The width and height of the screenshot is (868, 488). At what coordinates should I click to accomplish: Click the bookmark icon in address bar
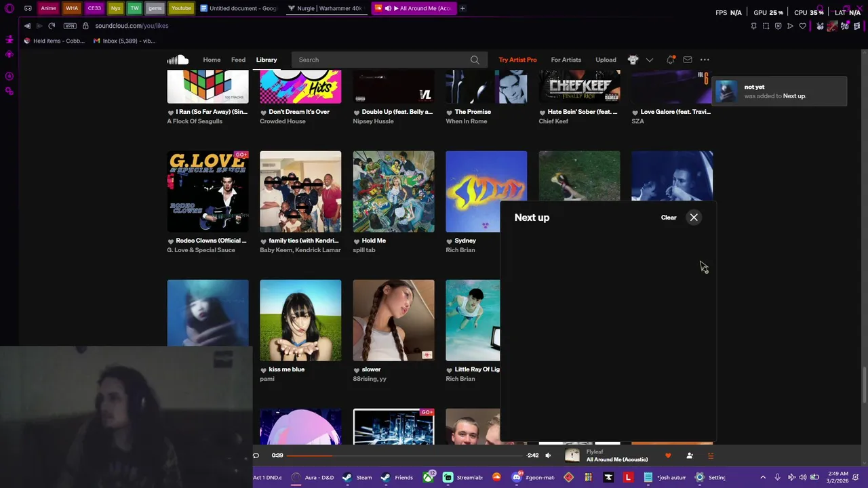753,26
